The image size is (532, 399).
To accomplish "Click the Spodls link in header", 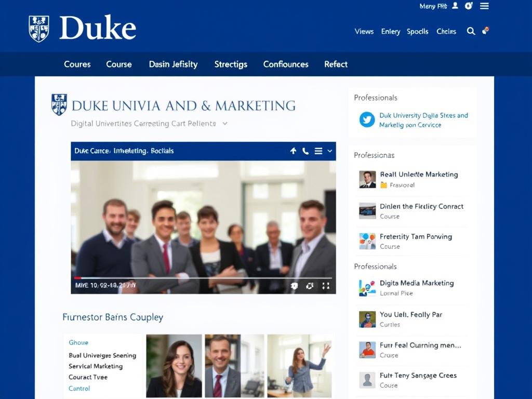I will [417, 32].
